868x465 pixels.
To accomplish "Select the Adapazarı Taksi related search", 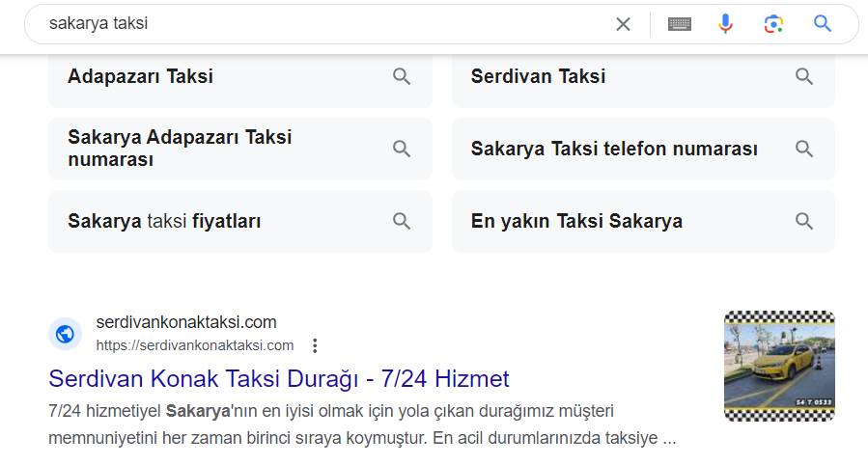I will (x=240, y=78).
